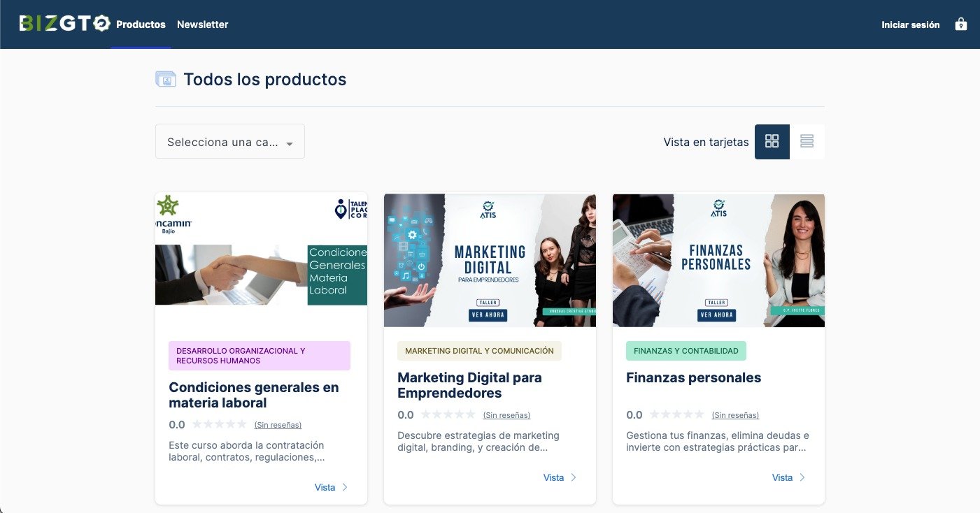Click star rating on Marketing Digital card
This screenshot has height=513, width=980.
coord(448,414)
